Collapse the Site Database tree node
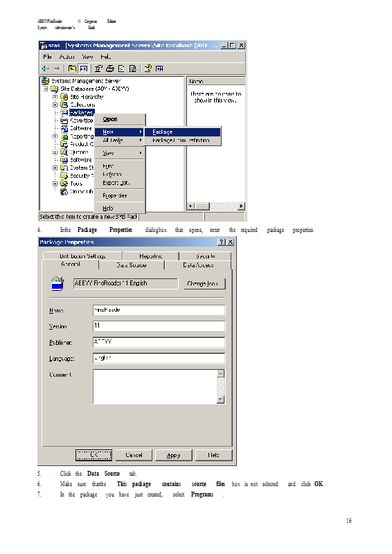Screen dimensions: 392x554 pyautogui.click(x=46, y=89)
